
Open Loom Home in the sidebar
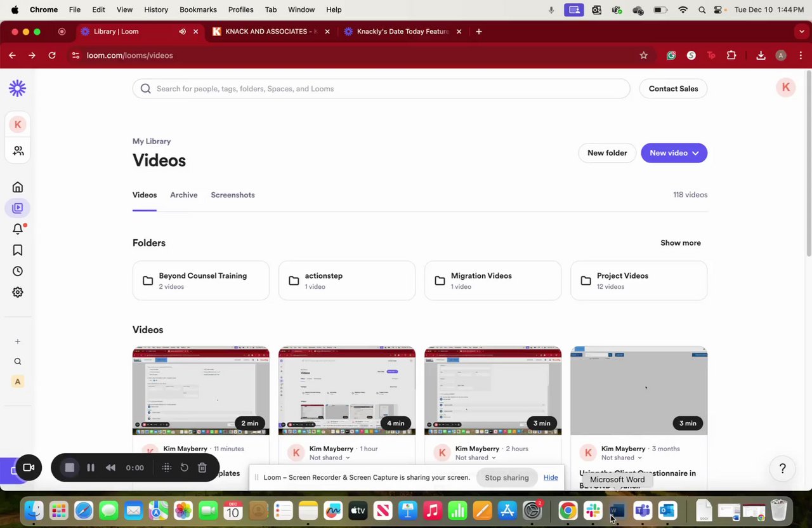[18, 187]
